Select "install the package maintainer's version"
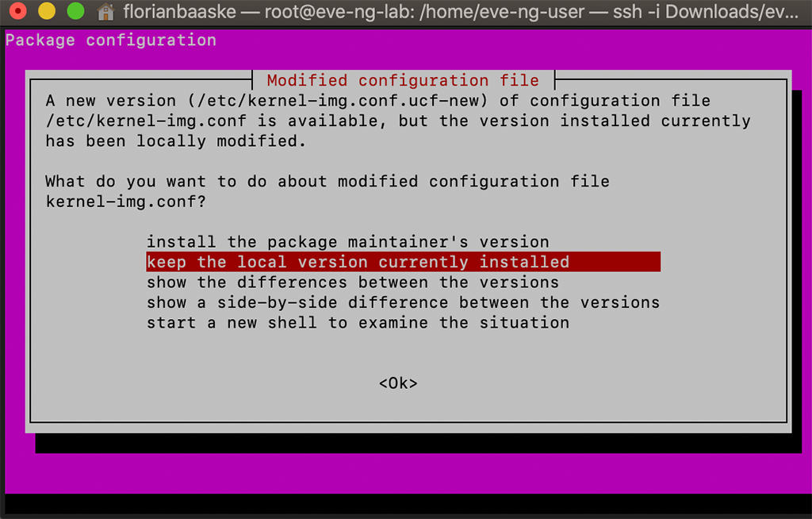The image size is (812, 519). point(348,241)
